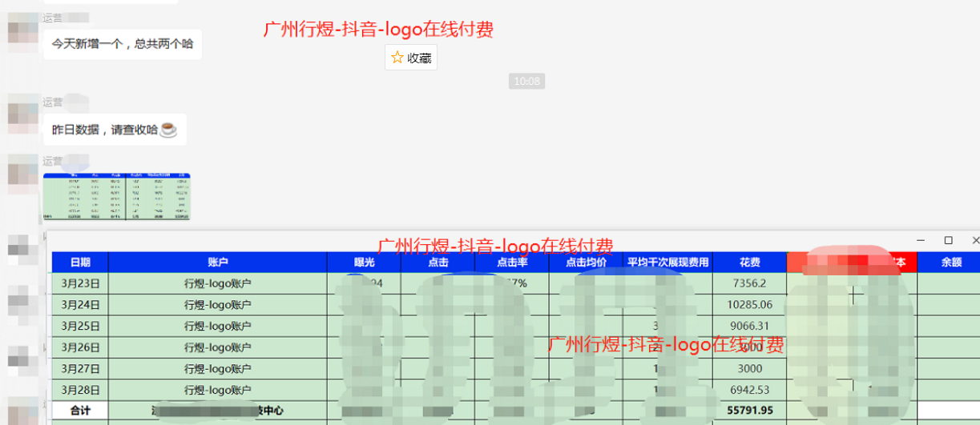Select the 花费 column header

click(x=750, y=263)
